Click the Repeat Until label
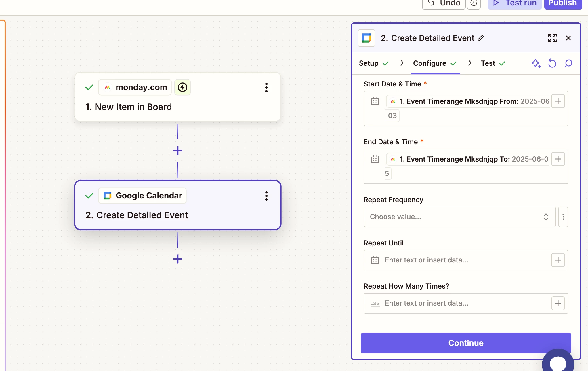This screenshot has height=371, width=588. tap(383, 243)
